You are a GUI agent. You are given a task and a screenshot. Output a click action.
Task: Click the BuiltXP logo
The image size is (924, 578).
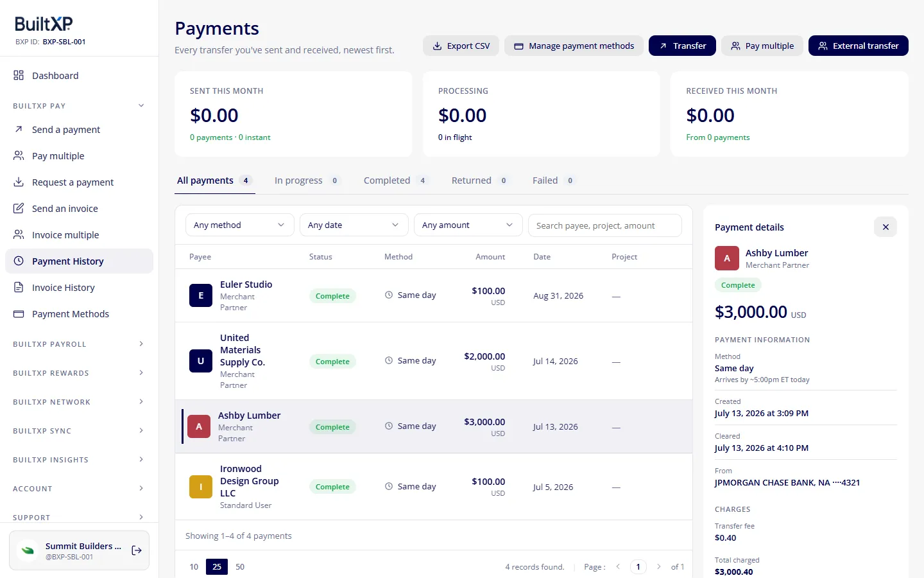pyautogui.click(x=44, y=24)
